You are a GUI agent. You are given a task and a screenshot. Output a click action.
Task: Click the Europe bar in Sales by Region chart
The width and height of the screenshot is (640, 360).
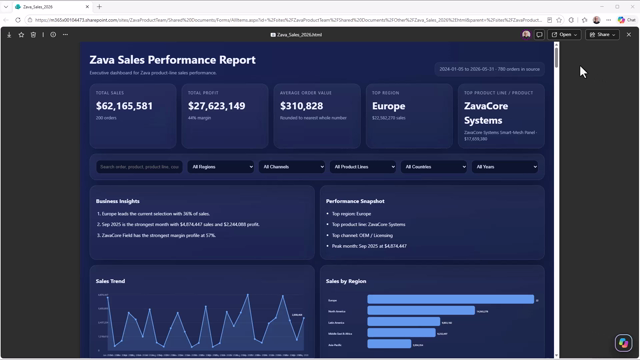[451, 300]
